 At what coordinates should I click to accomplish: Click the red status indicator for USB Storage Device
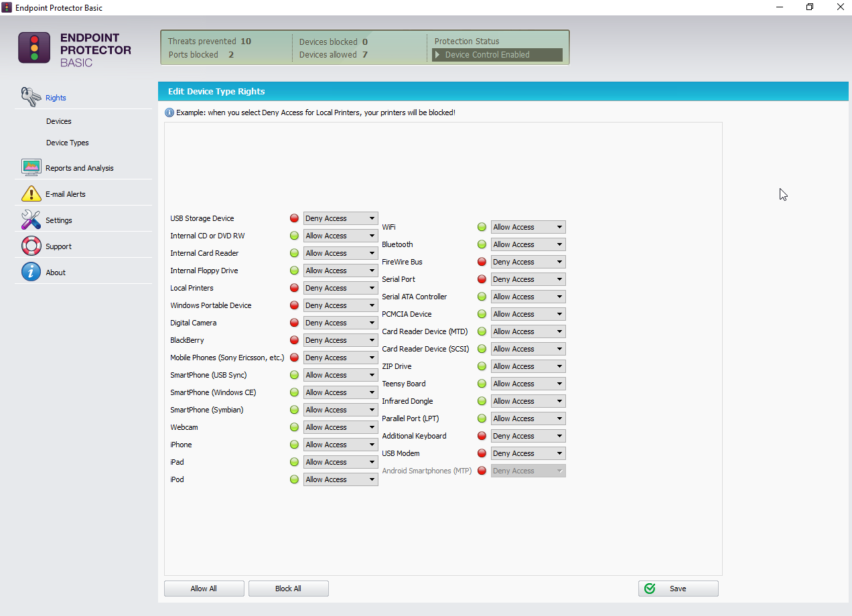(x=294, y=218)
